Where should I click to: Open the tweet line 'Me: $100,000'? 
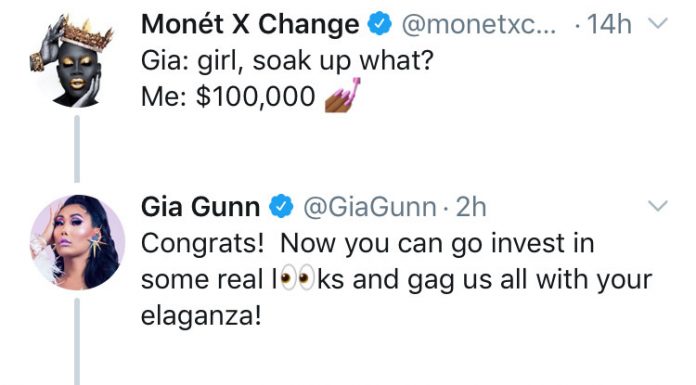pyautogui.click(x=228, y=96)
